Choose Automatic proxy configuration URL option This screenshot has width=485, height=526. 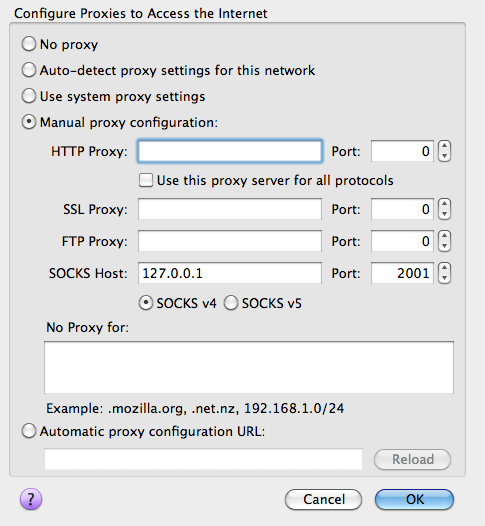[29, 431]
